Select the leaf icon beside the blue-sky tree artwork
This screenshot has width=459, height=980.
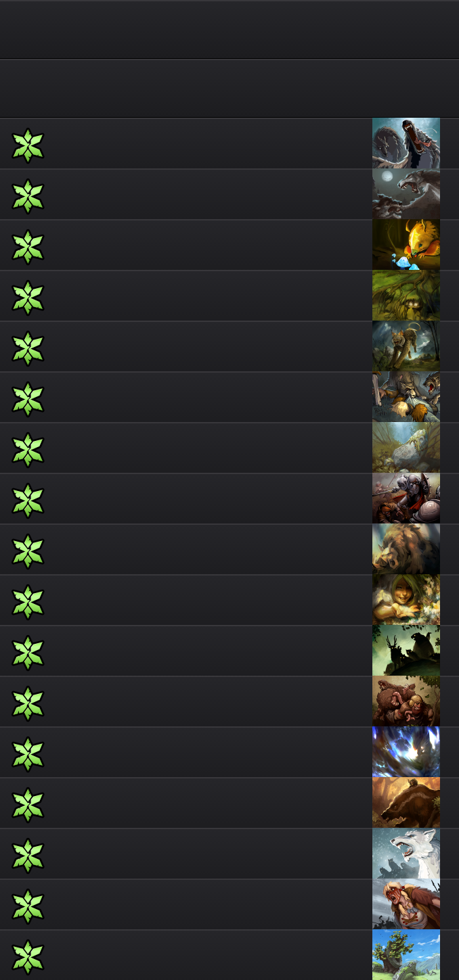coord(28,957)
